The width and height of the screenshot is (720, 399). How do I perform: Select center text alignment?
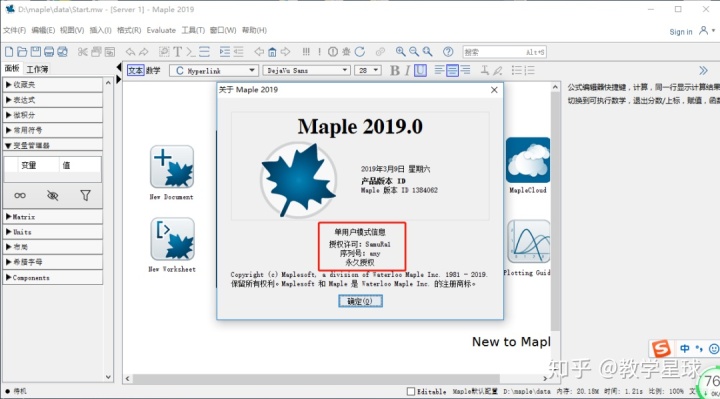pos(452,70)
